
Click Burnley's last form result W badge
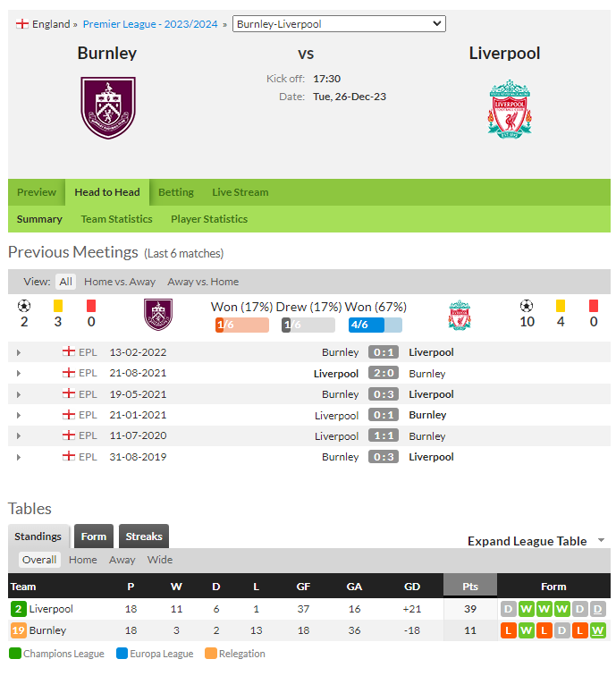point(597,630)
